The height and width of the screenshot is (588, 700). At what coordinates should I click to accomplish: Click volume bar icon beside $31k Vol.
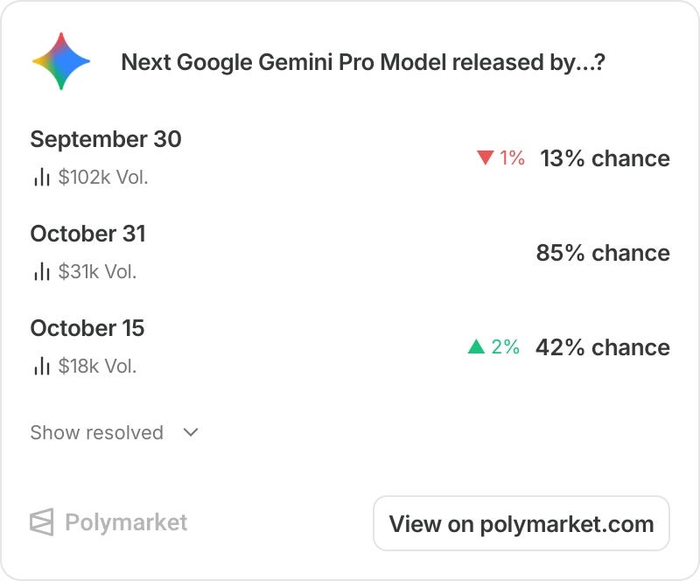41,271
